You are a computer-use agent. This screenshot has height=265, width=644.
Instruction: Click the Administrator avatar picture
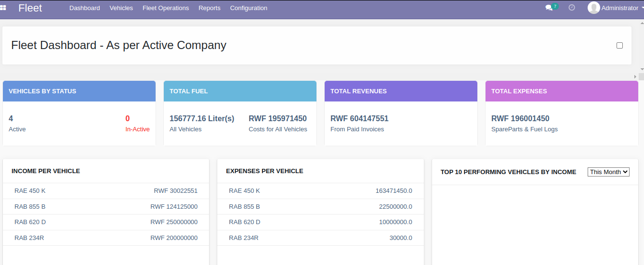(593, 8)
